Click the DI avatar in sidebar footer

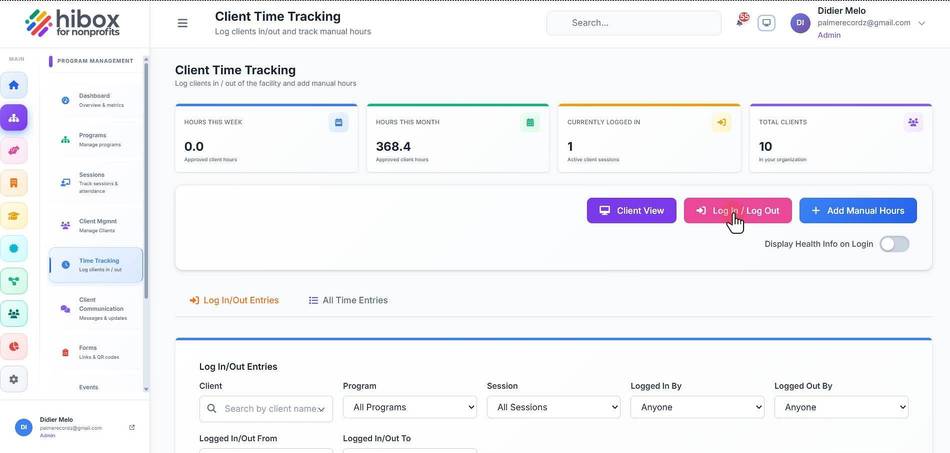tap(24, 427)
